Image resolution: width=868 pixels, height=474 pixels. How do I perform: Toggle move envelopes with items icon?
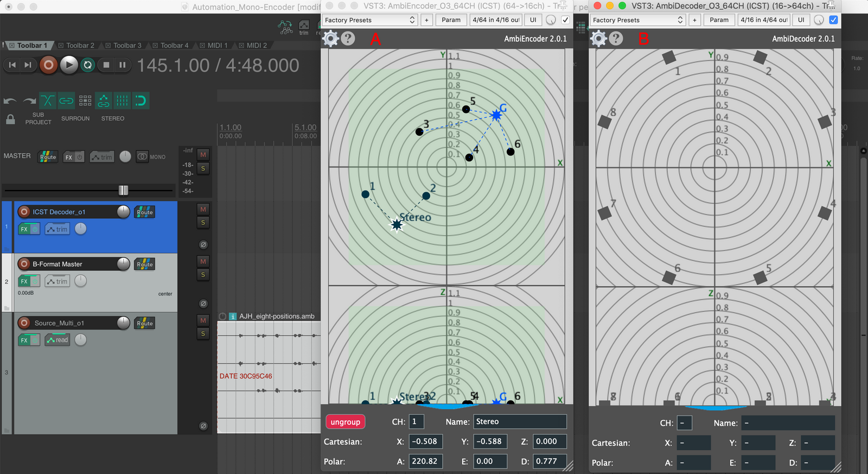(x=104, y=100)
